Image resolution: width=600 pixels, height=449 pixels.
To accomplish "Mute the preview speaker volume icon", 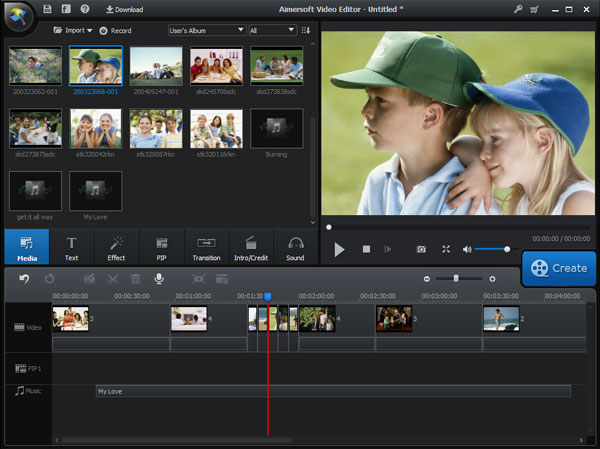I will [467, 249].
